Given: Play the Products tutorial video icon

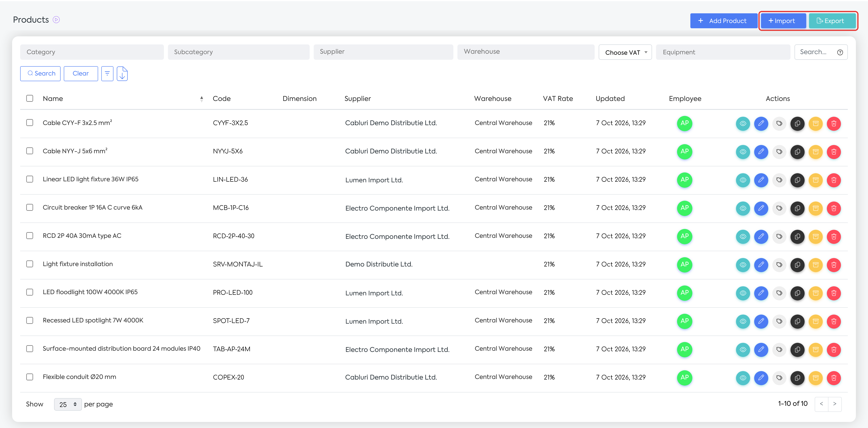Looking at the screenshot, I should click(x=57, y=20).
